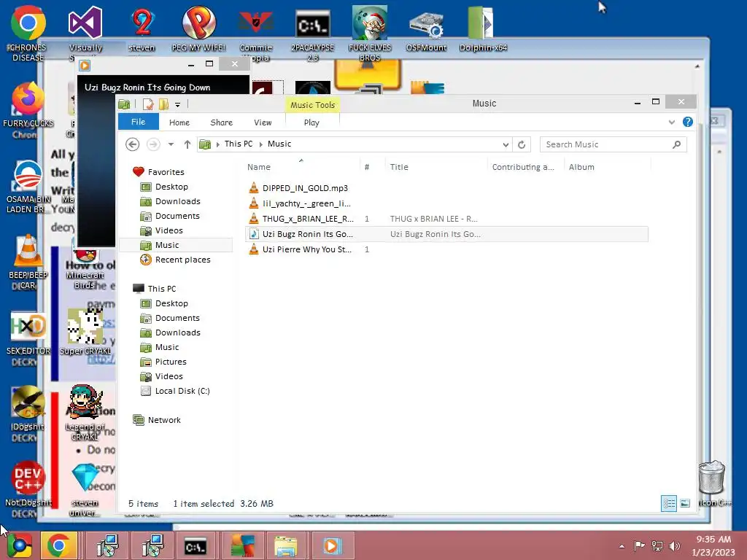Open Documents under This PC
The width and height of the screenshot is (747, 560).
[x=177, y=318]
